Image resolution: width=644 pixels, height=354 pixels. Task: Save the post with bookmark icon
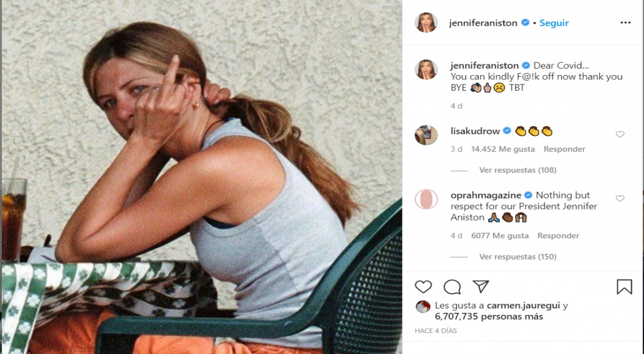(624, 287)
